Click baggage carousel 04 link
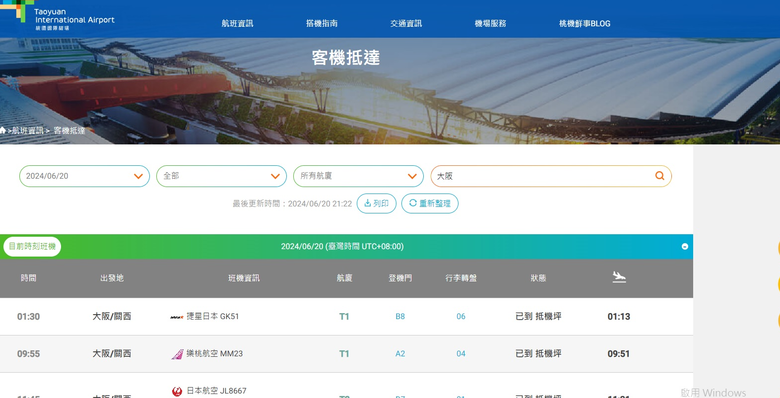 click(x=461, y=354)
